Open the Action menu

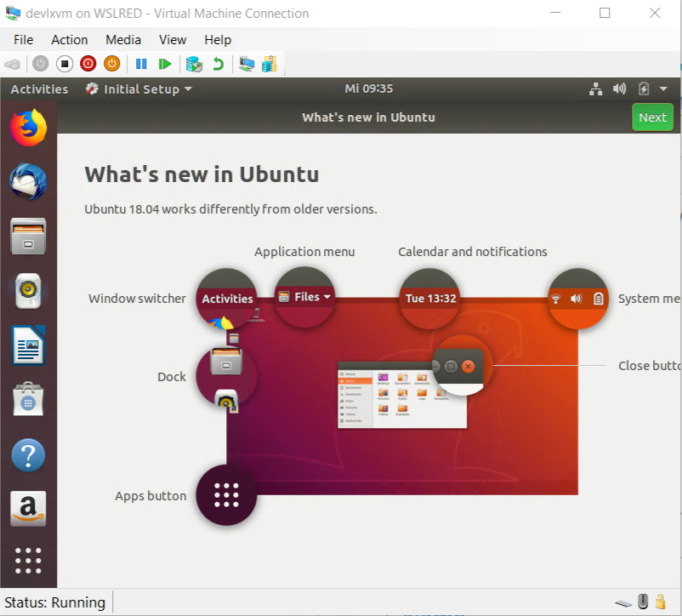(69, 40)
